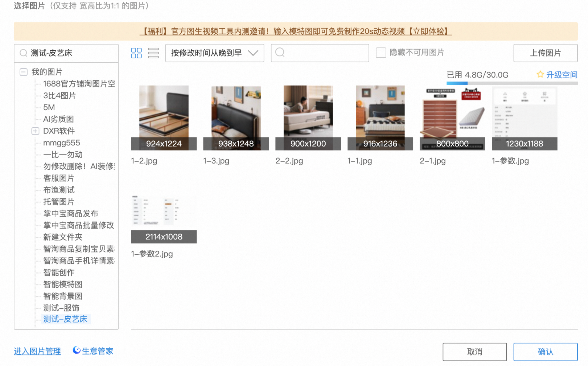Open folder 智能模特图
Viewport: 588px width, 366px height.
[x=63, y=284]
